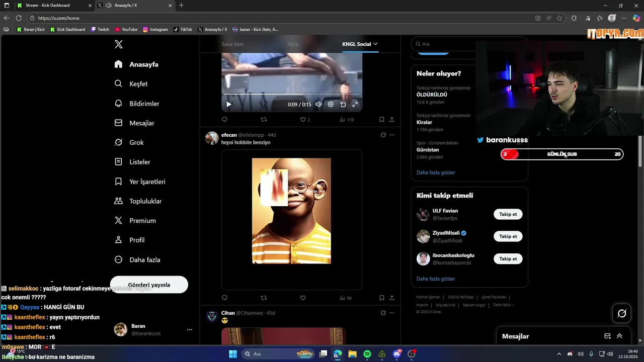Open the Twitch bookmark
644x362 pixels.
click(100, 29)
